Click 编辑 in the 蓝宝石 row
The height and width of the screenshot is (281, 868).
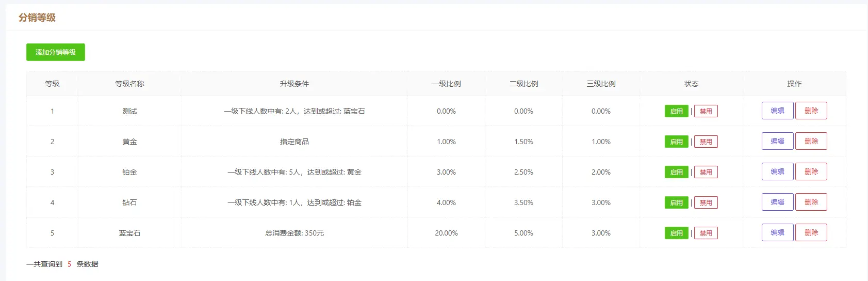777,232
